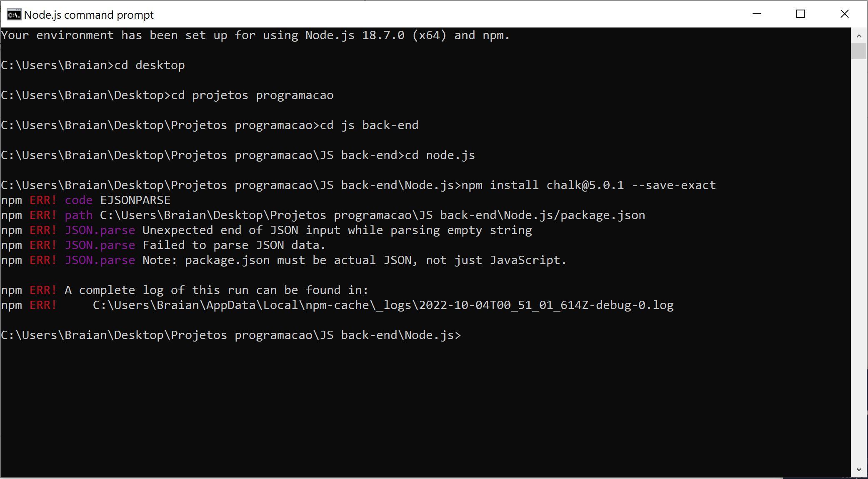Image resolution: width=868 pixels, height=479 pixels.
Task: Click the close window button
Action: [x=846, y=15]
